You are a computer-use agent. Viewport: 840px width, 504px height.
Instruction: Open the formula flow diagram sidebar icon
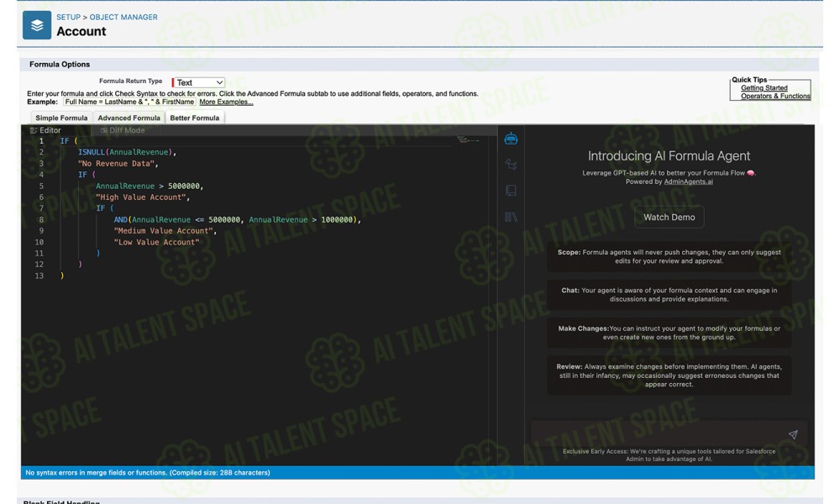[511, 165]
